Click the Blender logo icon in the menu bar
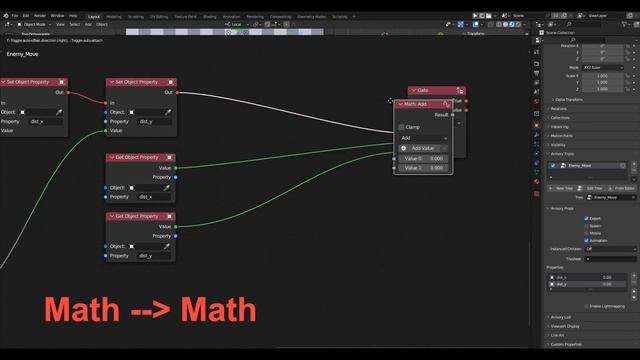Viewport: 640px width, 360px height. pyautogui.click(x=6, y=16)
